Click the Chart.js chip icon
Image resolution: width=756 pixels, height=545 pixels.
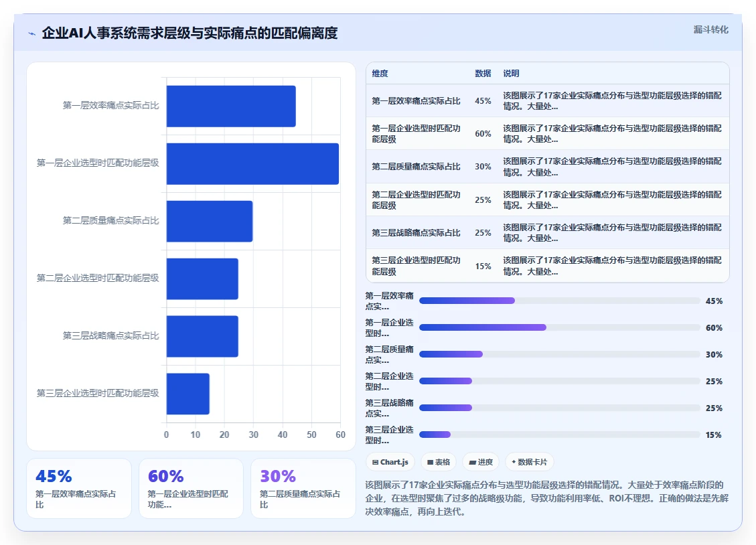pos(375,462)
